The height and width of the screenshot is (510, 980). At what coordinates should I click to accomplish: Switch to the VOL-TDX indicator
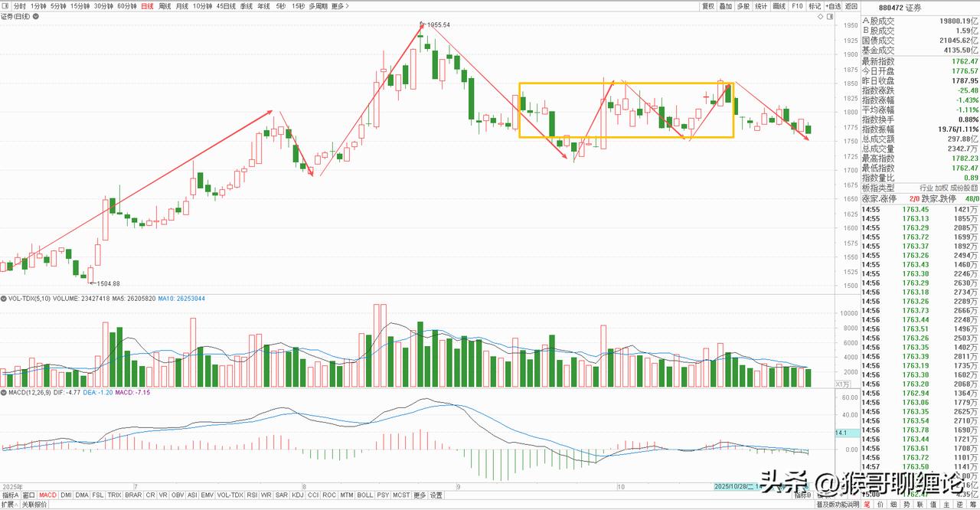click(x=230, y=495)
